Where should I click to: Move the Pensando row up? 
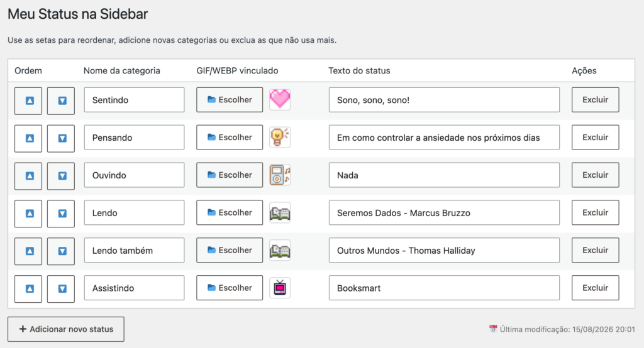pos(28,138)
